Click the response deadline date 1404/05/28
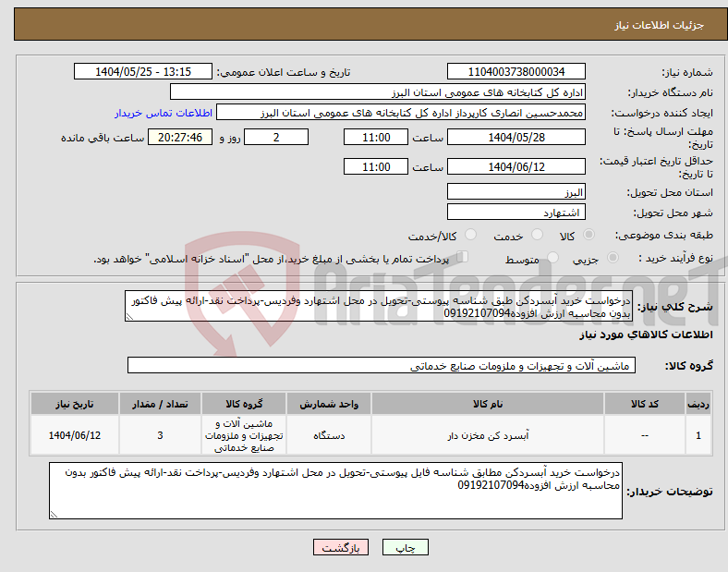 [x=516, y=137]
